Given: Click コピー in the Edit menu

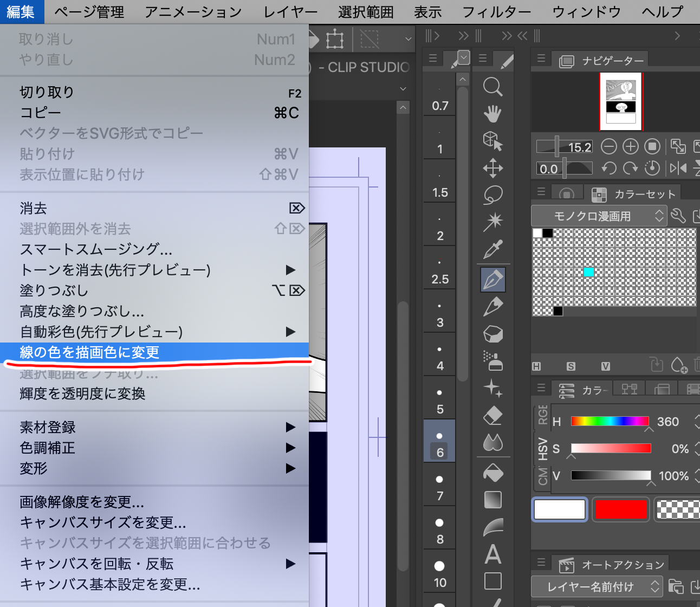Looking at the screenshot, I should (x=154, y=113).
